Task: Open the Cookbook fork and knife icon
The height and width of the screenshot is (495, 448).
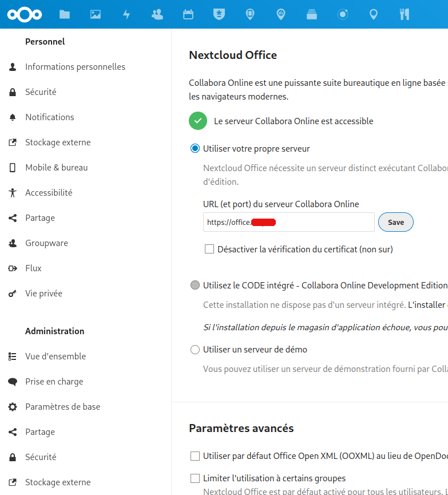Action: 405,14
